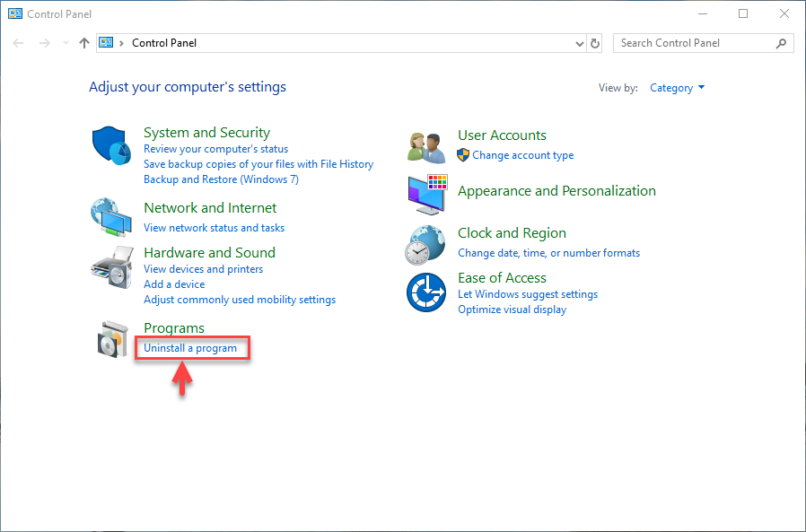Maximize the Control Panel window

click(743, 13)
